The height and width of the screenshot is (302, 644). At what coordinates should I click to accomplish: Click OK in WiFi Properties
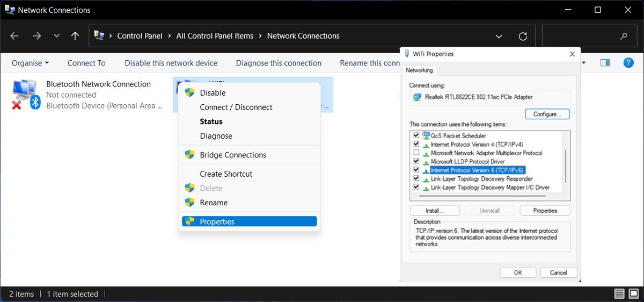coord(518,272)
